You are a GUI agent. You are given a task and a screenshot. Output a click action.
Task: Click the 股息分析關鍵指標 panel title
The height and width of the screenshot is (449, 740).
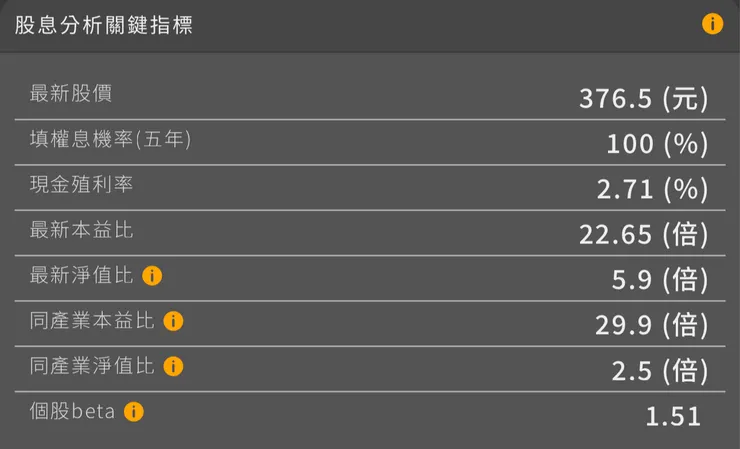pyautogui.click(x=104, y=26)
